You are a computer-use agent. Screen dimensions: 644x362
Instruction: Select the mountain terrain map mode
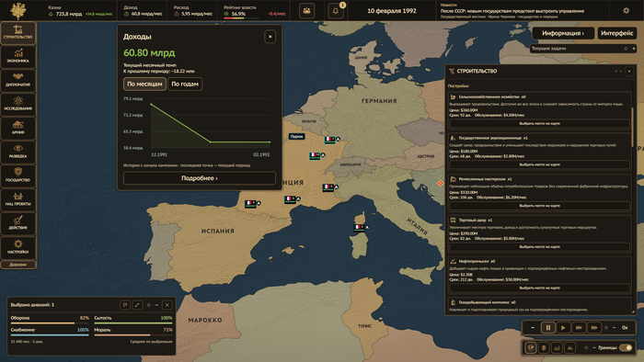pyautogui.click(x=570, y=347)
